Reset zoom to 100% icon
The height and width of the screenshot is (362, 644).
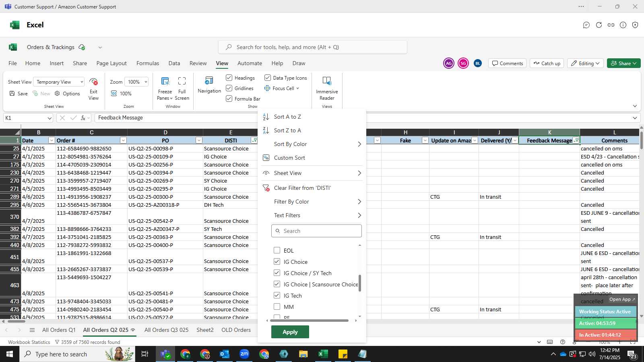coord(114,93)
